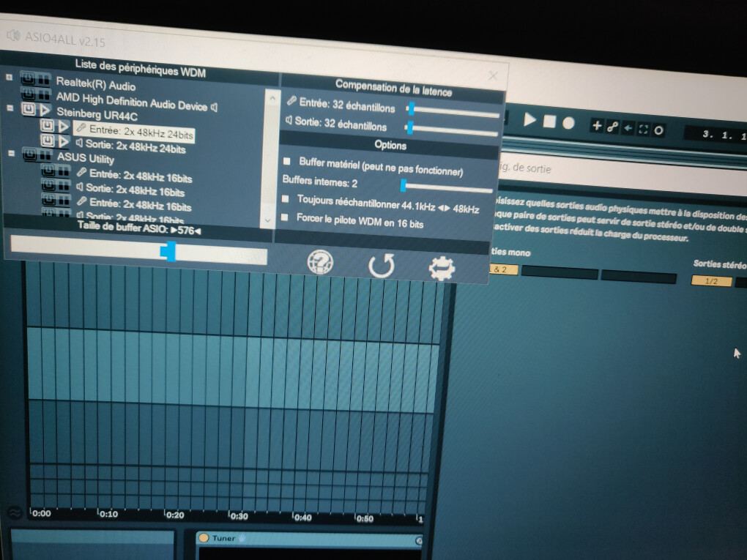Viewport: 747px width, 560px height.
Task: Click device list scrollbar down arrow
Action: (x=267, y=220)
